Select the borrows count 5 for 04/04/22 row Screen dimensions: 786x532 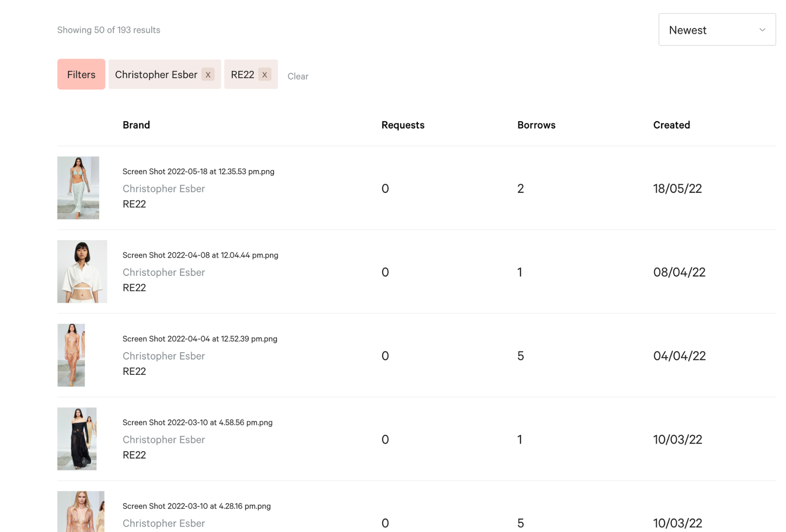520,356
